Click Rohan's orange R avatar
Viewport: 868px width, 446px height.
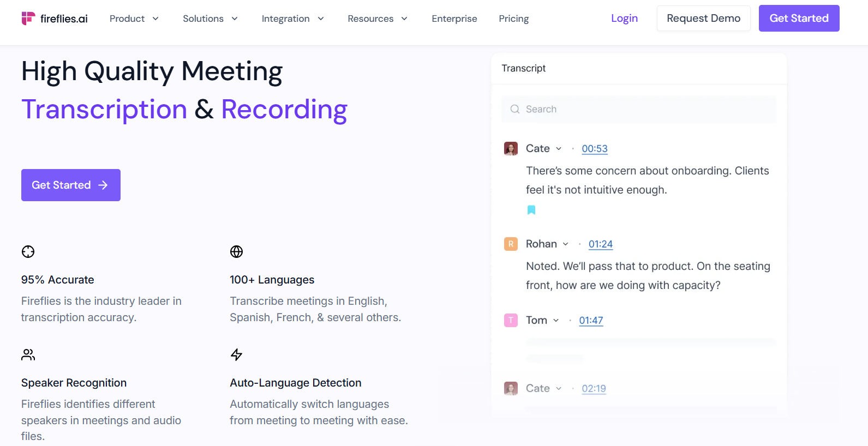[x=511, y=244]
